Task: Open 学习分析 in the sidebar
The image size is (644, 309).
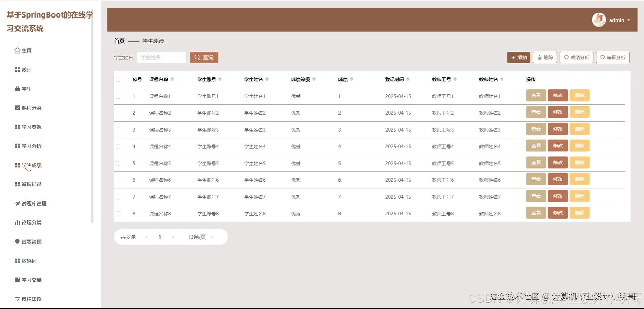Action: click(28, 146)
